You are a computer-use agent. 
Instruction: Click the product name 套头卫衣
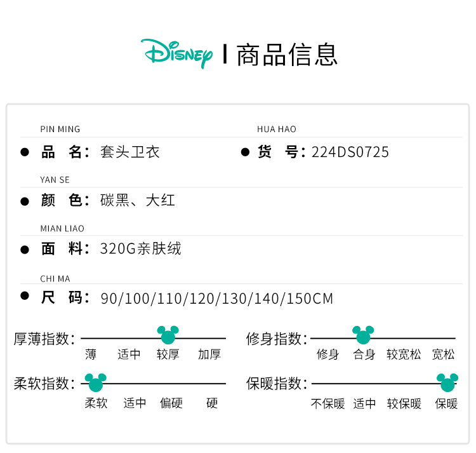coord(130,152)
